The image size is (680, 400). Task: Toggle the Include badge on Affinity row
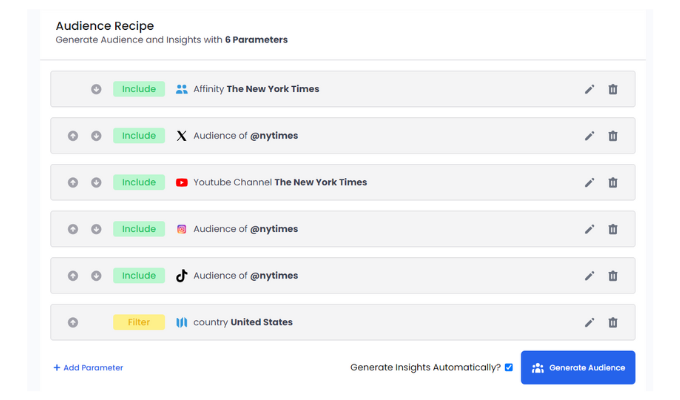coord(139,89)
